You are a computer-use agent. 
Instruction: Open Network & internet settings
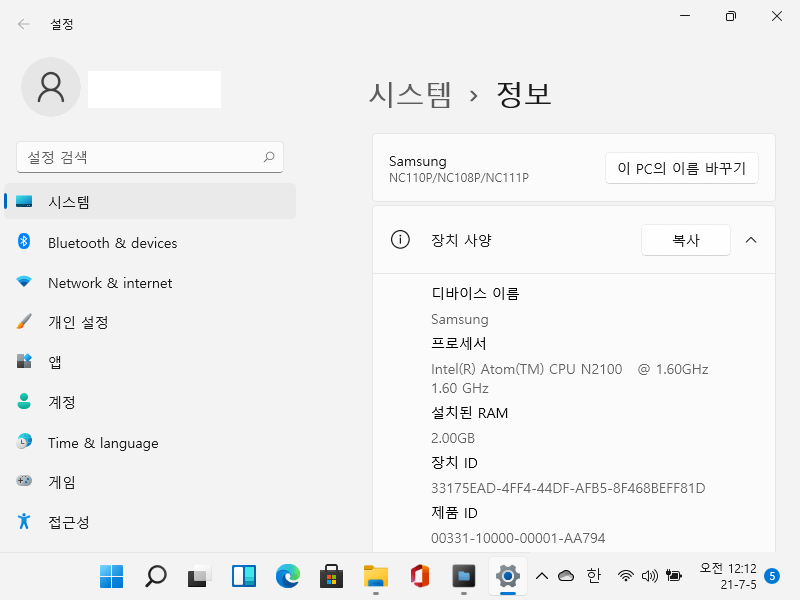click(150, 282)
